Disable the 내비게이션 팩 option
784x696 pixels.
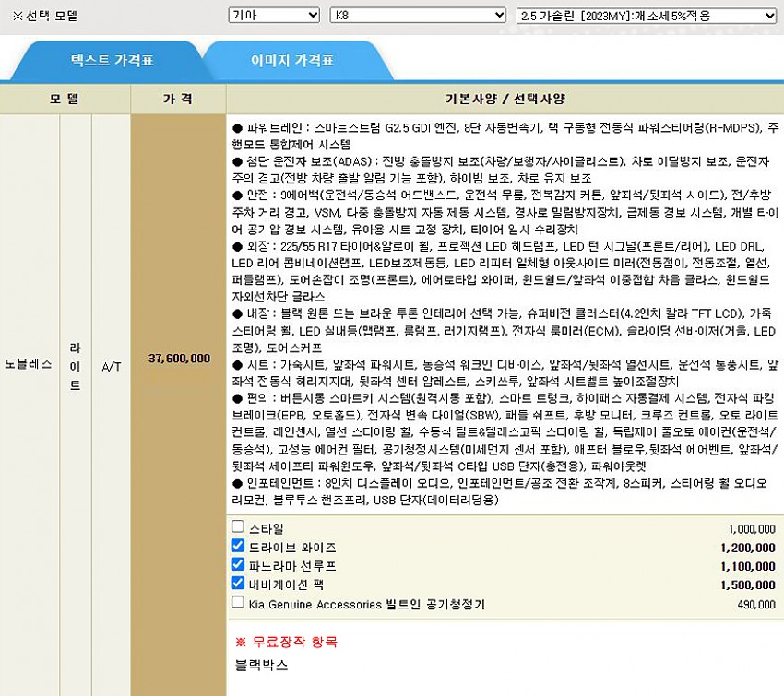coord(238,583)
